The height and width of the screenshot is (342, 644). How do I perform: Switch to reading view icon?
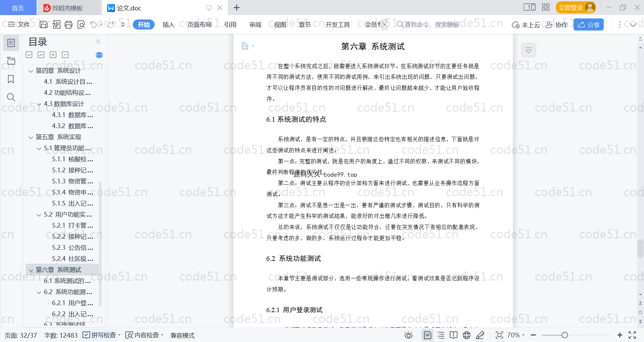[453, 335]
